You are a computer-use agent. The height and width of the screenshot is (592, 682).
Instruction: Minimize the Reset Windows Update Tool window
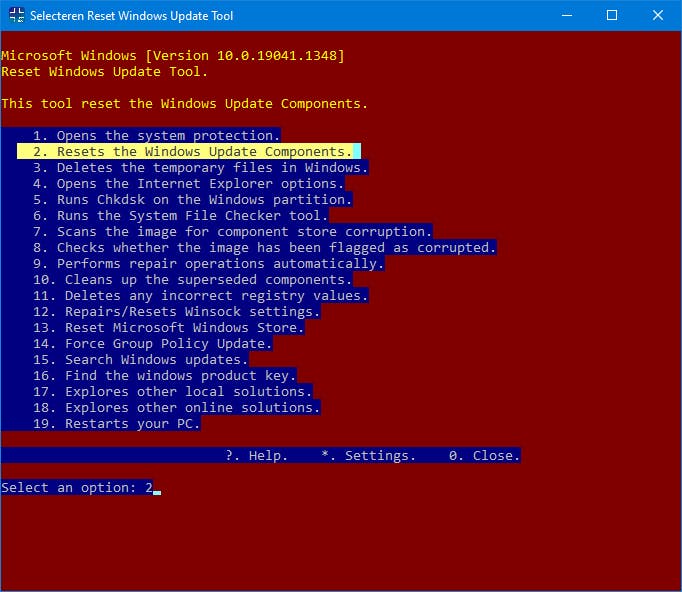[567, 15]
